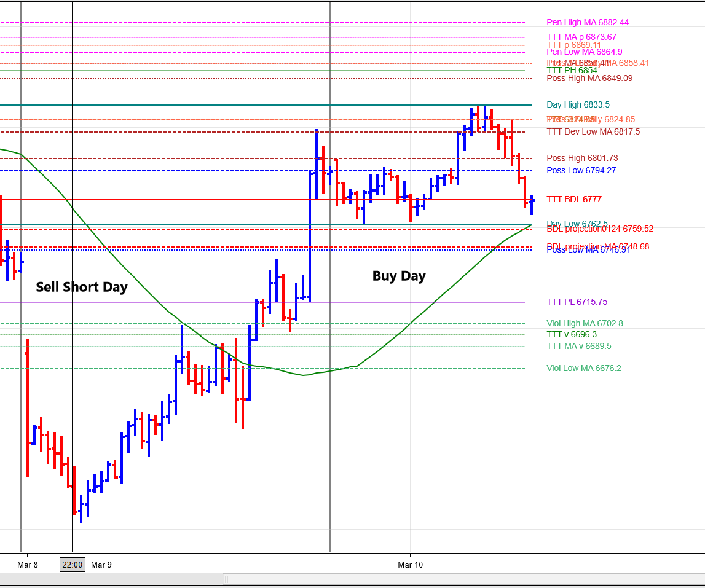The width and height of the screenshot is (705, 588).
Task: Click the Buy Day annotation
Action: [x=399, y=276]
